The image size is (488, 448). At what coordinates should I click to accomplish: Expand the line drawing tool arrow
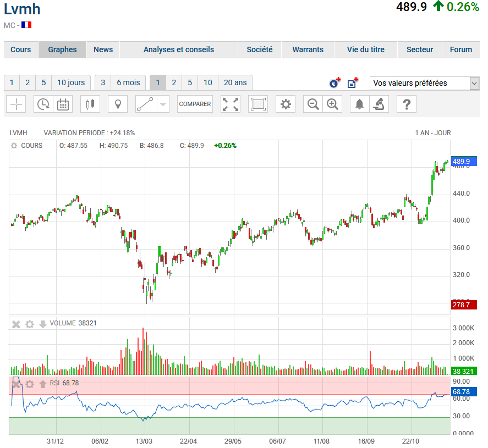pos(163,104)
